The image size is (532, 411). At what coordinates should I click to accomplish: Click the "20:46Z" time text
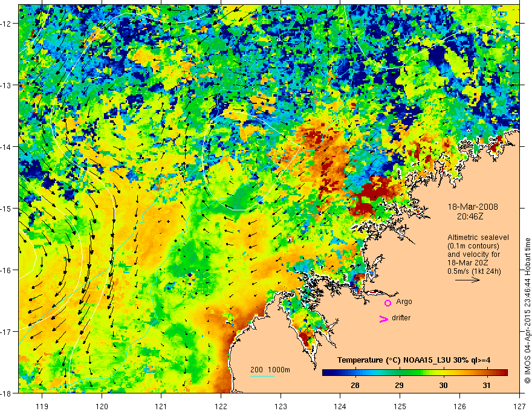470,216
